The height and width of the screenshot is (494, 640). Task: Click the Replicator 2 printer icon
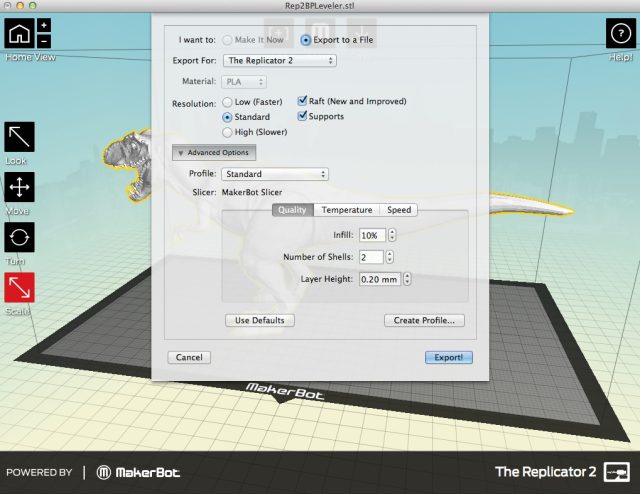(617, 472)
